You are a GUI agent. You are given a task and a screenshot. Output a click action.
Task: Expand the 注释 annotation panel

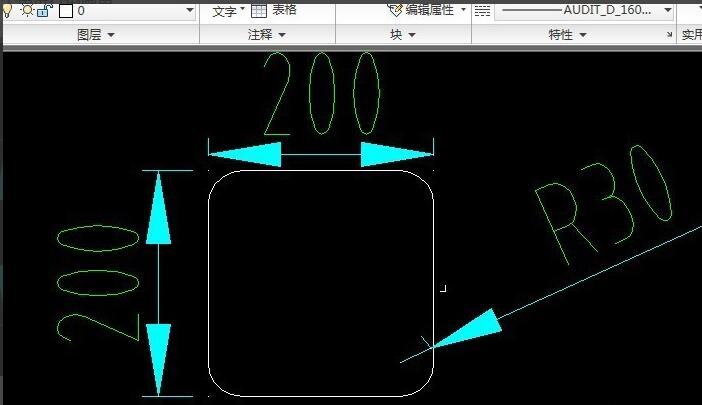tap(266, 34)
